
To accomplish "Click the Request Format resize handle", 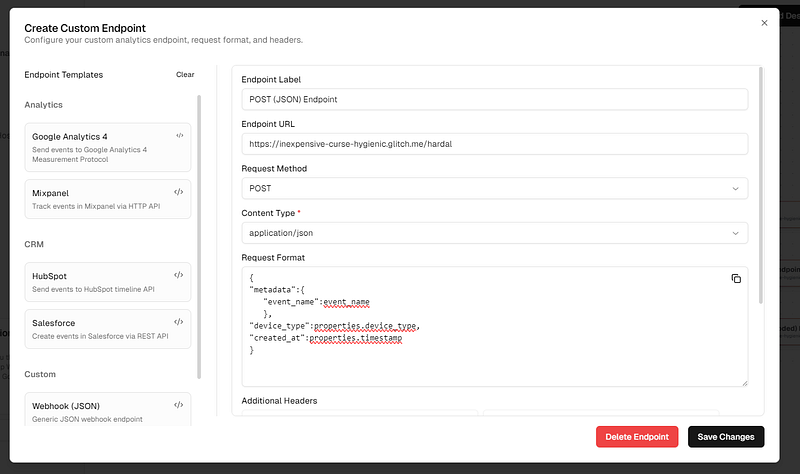I will point(744,383).
